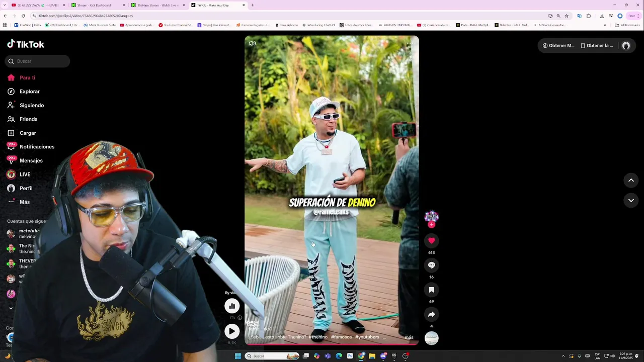
Task: Go back in browser history
Action: point(5,16)
